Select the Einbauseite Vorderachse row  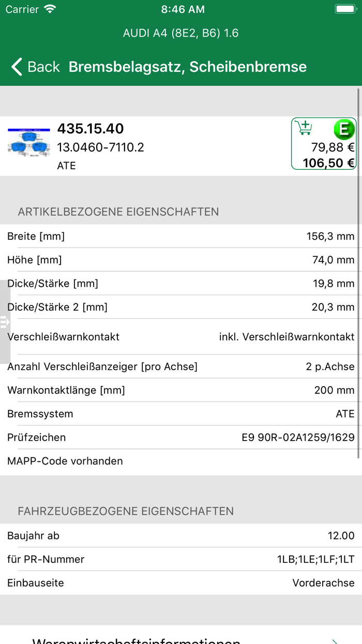click(x=181, y=583)
